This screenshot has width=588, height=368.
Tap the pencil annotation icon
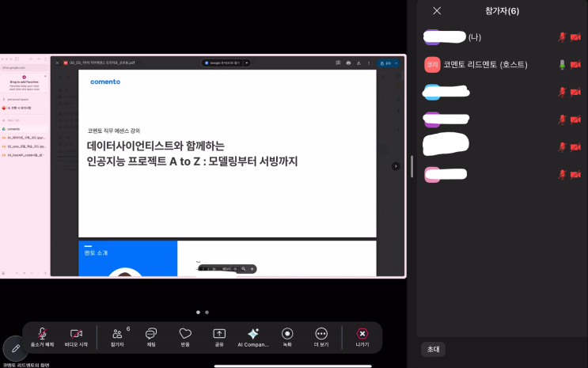pyautogui.click(x=15, y=348)
